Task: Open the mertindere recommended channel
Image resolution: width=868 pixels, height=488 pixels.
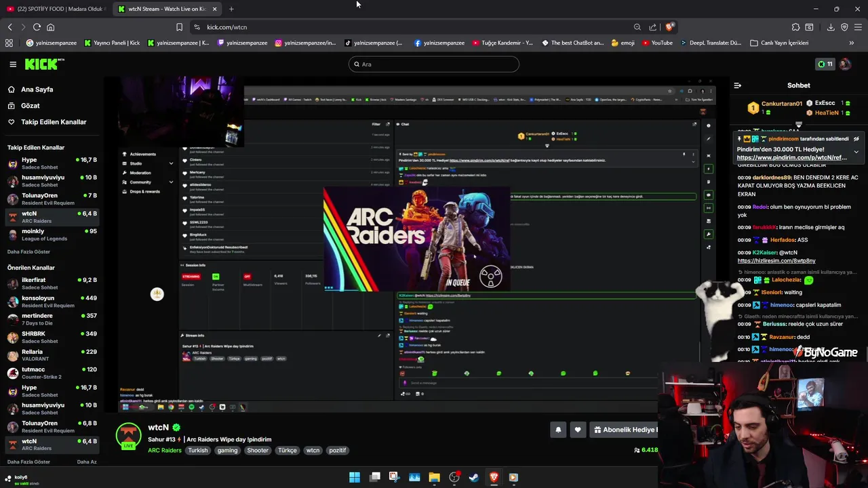Action: click(x=52, y=319)
